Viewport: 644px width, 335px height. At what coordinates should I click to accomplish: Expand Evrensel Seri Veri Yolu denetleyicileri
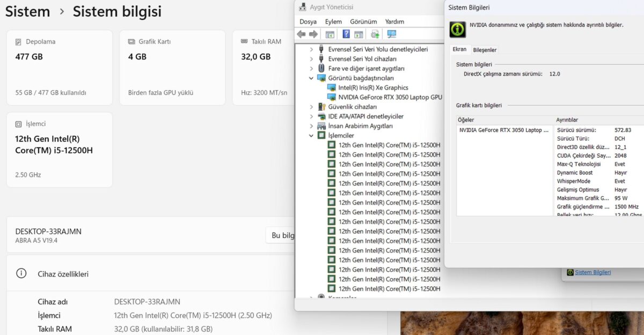coord(311,49)
